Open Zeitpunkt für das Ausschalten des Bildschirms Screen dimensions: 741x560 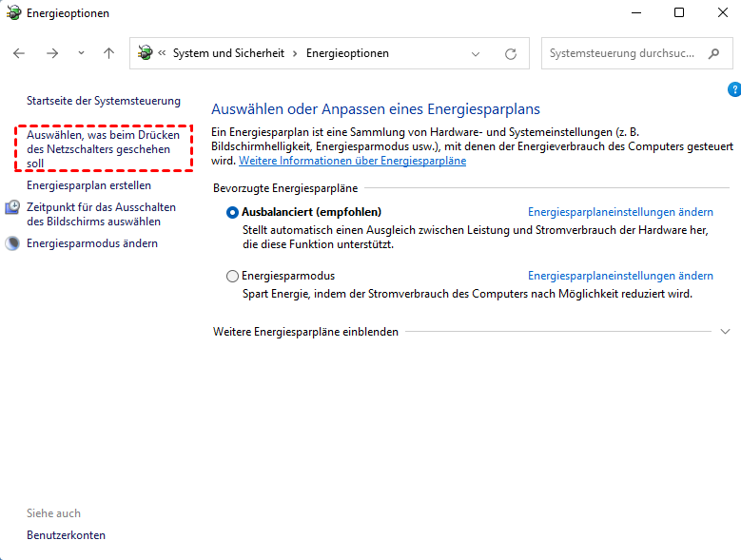click(x=101, y=214)
